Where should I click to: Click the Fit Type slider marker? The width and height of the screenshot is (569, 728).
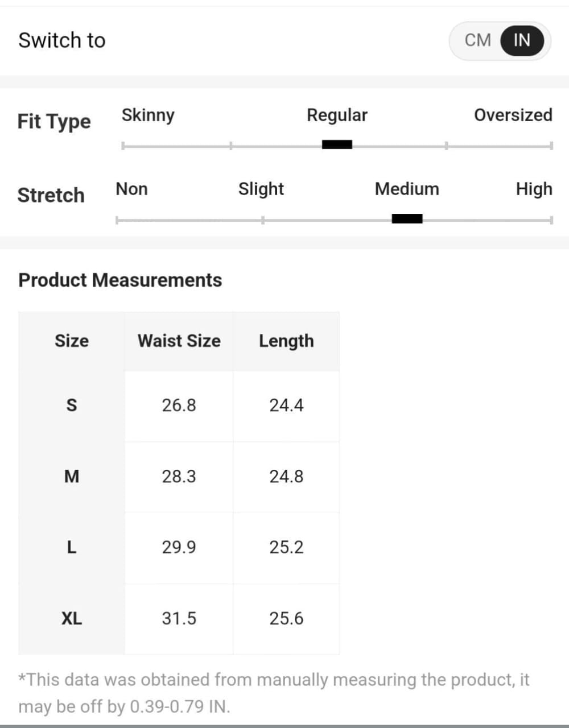tap(337, 144)
